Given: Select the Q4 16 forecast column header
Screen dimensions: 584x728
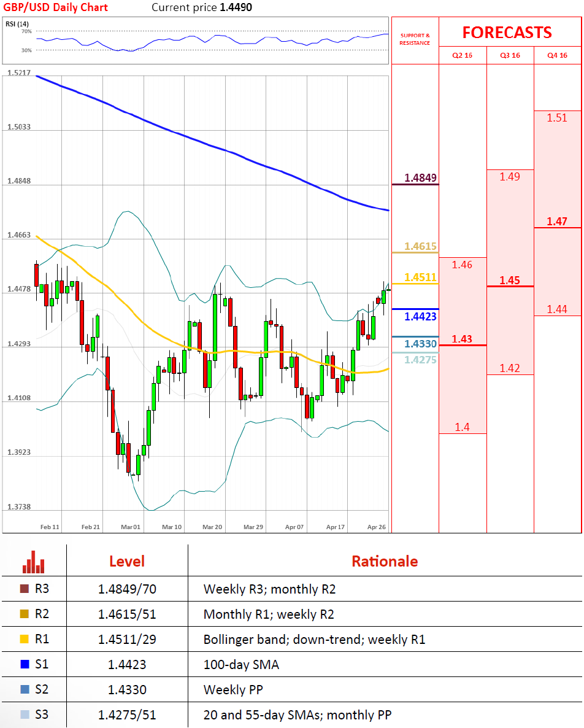Looking at the screenshot, I should tap(557, 55).
